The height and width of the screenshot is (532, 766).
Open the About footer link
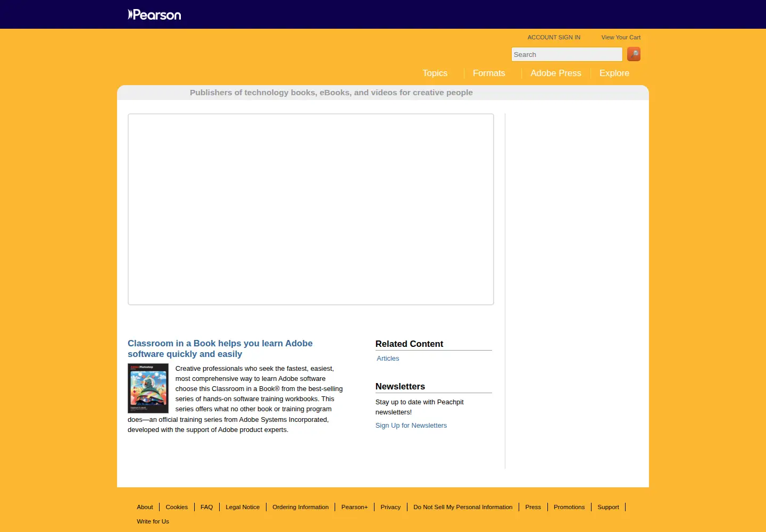coord(145,507)
